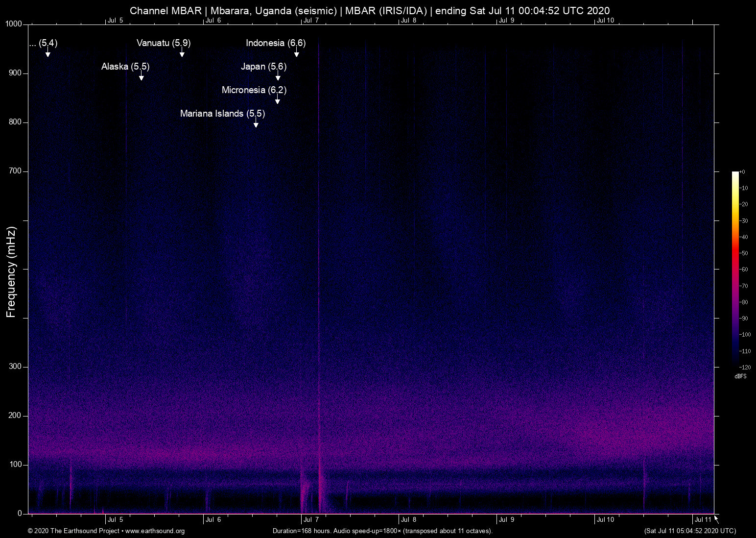
Task: Click the 1000 label on the frequency axis
Action: (x=14, y=24)
